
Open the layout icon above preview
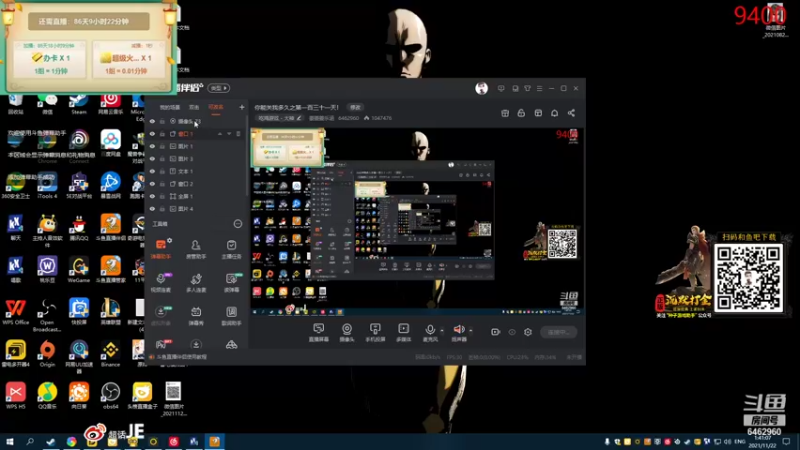point(538,113)
